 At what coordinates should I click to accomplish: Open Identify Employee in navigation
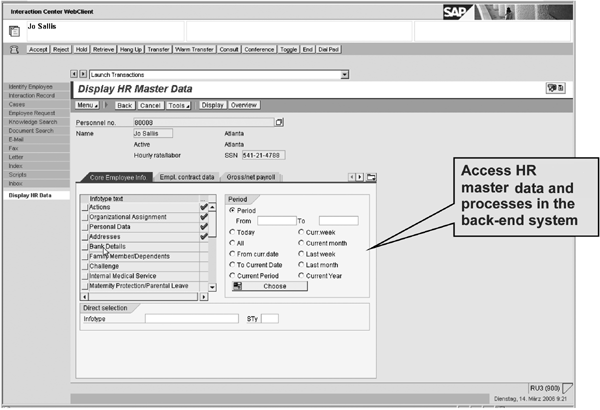point(37,87)
